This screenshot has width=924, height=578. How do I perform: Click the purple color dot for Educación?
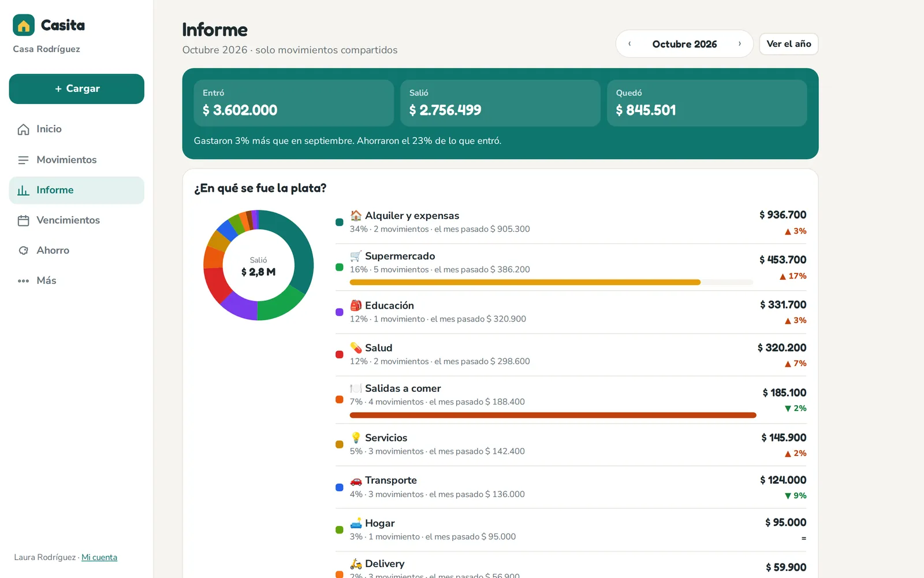pos(340,312)
